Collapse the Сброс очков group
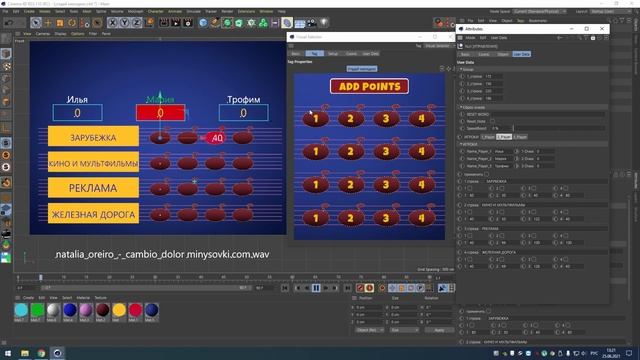 tap(461, 107)
